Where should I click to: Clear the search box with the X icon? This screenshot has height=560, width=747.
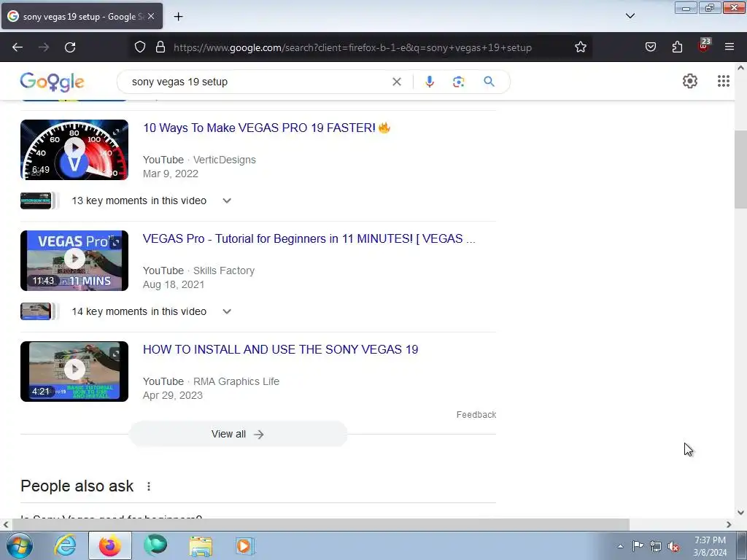[x=396, y=82]
